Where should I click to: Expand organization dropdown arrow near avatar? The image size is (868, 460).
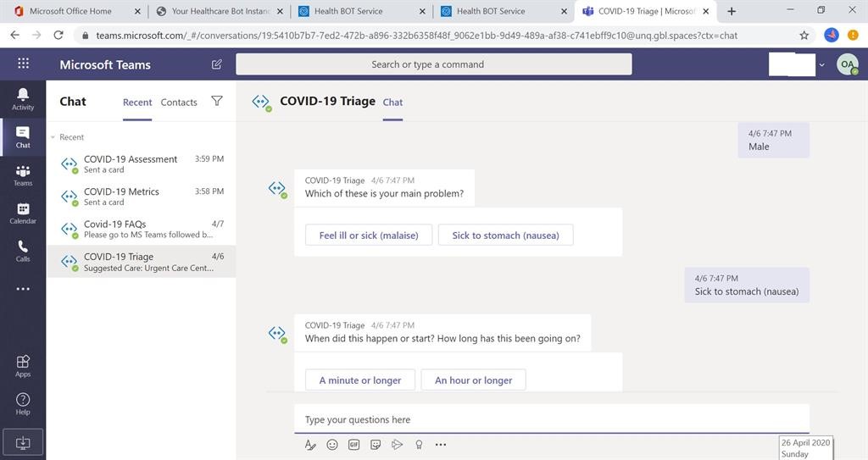point(822,64)
